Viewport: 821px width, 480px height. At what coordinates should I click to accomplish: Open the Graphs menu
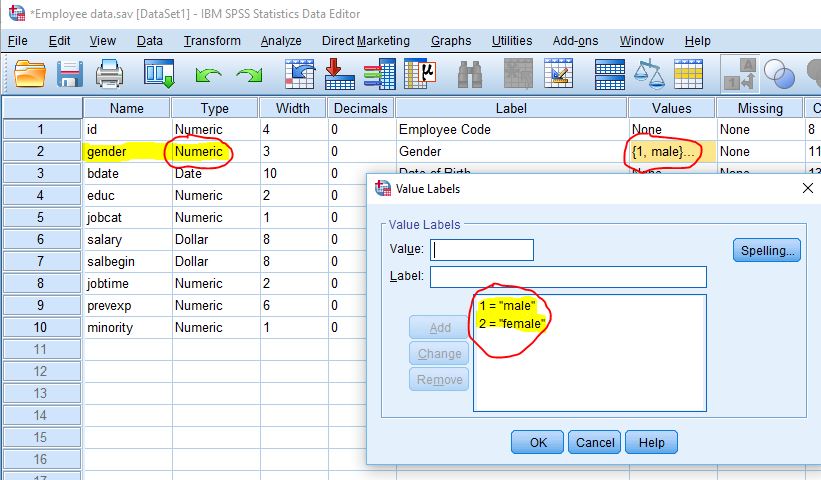coord(451,41)
